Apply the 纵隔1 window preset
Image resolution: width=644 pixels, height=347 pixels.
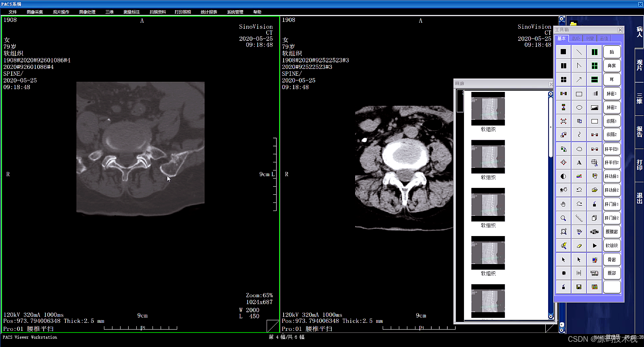tap(612, 121)
